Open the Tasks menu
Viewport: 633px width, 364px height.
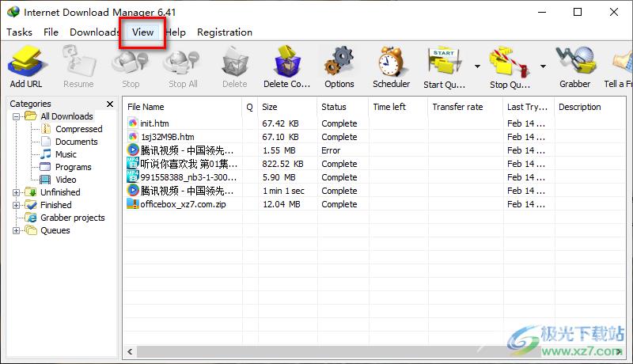[x=19, y=32]
